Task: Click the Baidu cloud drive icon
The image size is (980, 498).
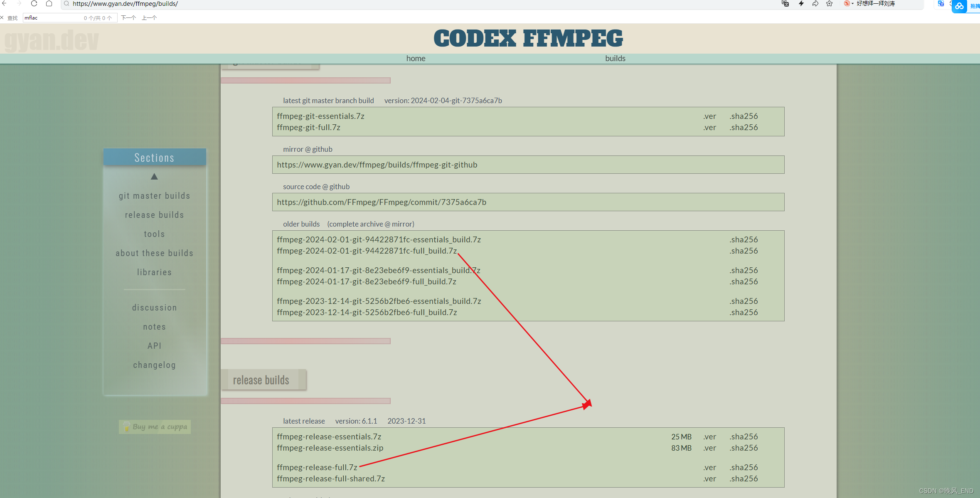Action: click(959, 6)
